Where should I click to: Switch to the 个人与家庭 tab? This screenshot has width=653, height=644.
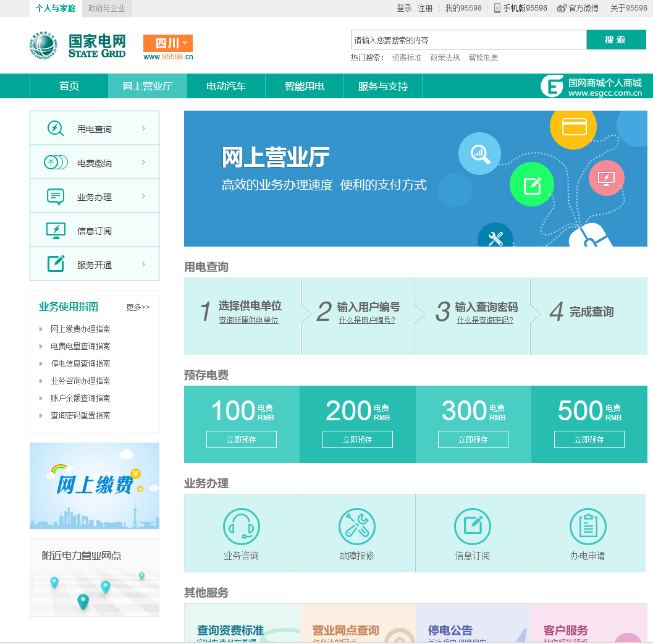click(x=56, y=8)
